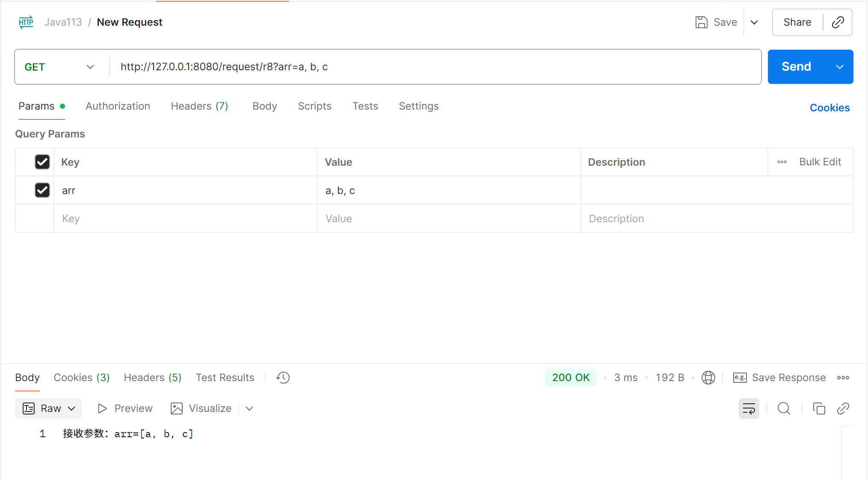Open the Cookies link

[829, 108]
